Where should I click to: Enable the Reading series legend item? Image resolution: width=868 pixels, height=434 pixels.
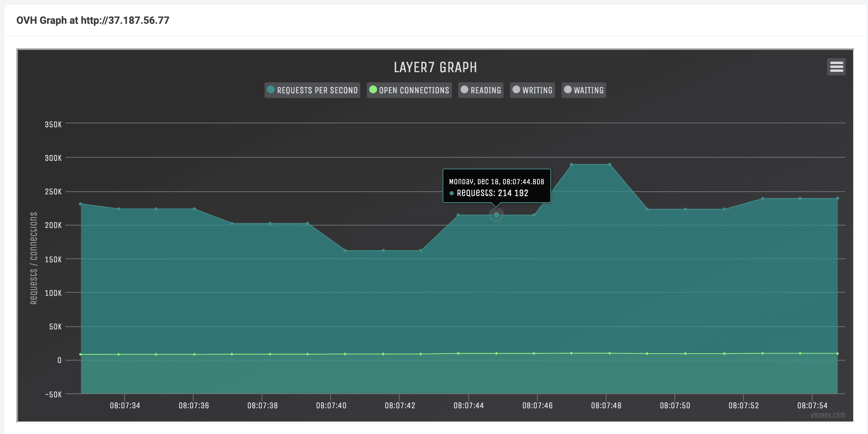click(486, 91)
